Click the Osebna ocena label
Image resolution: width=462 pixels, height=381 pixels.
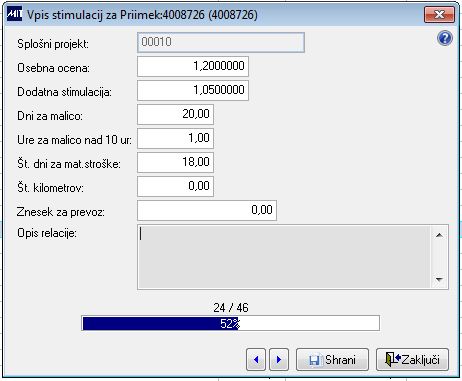tap(53, 68)
